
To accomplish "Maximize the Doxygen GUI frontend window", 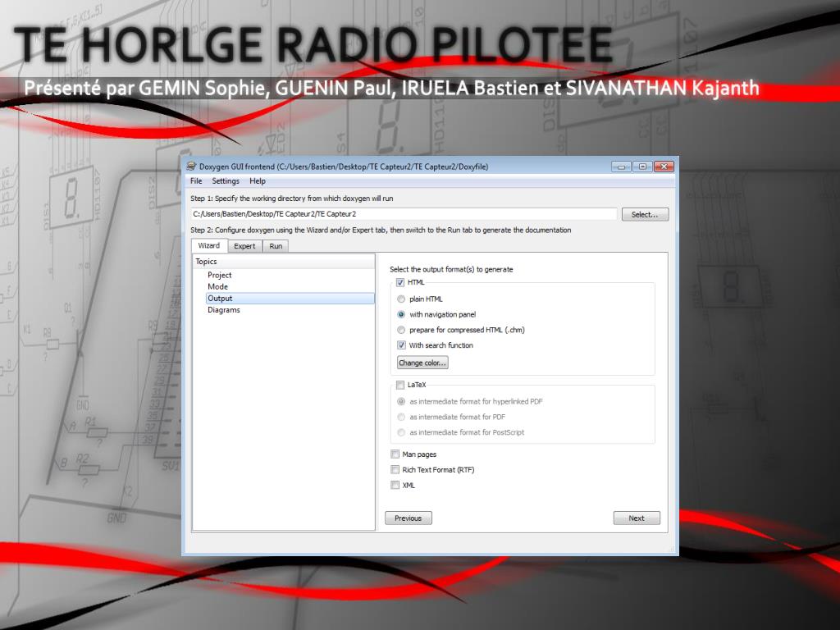I will coord(642,167).
